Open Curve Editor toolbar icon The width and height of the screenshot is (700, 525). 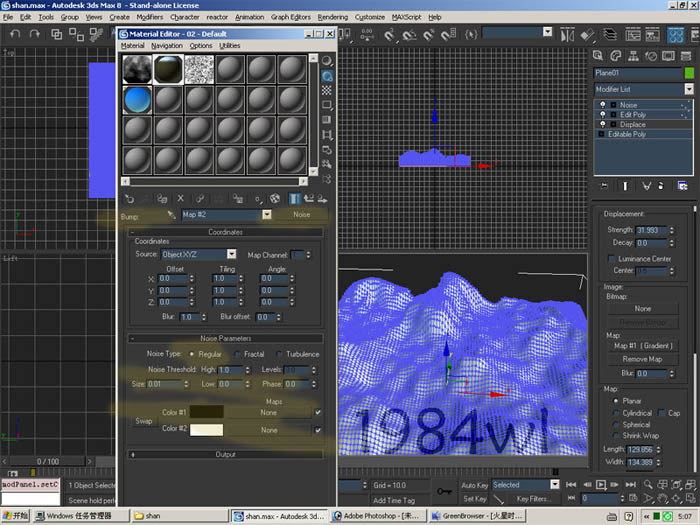pyautogui.click(x=633, y=35)
